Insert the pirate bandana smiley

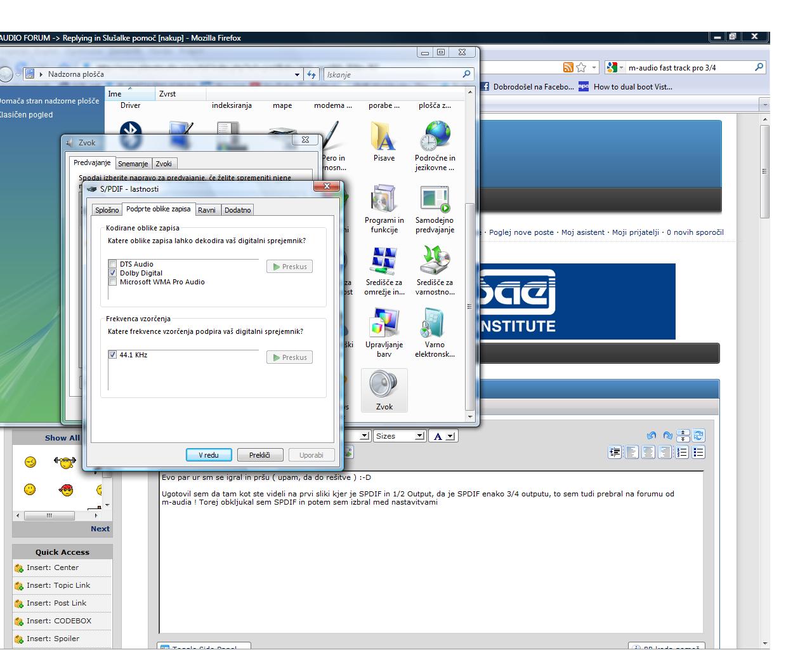coord(65,489)
